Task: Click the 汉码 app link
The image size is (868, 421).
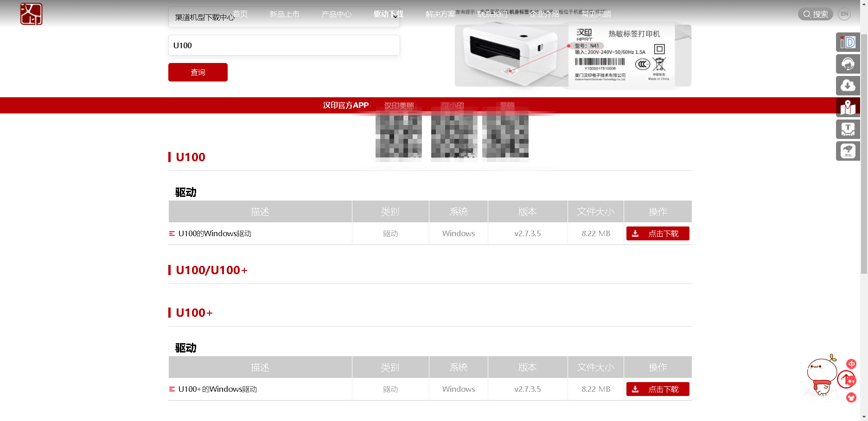Action: point(507,106)
